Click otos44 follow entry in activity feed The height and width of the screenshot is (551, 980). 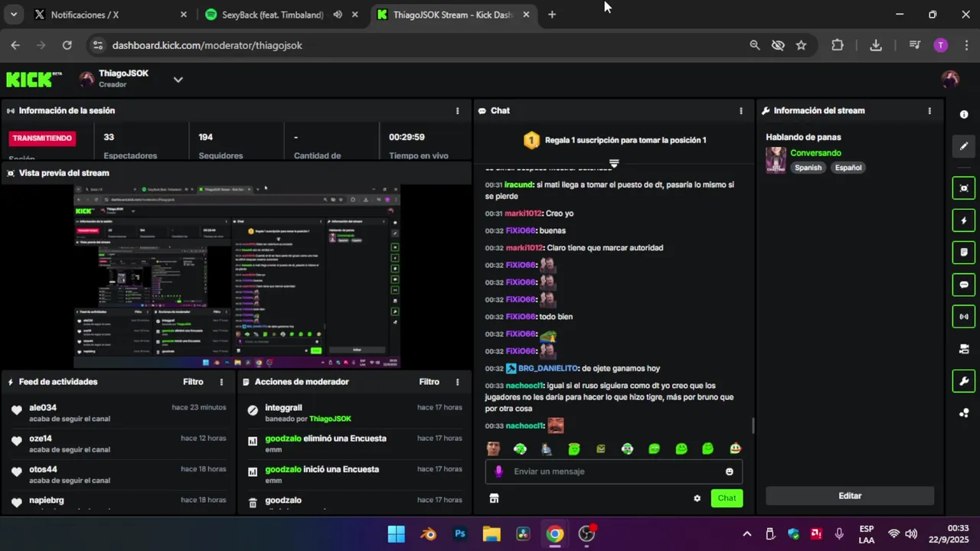(x=119, y=474)
